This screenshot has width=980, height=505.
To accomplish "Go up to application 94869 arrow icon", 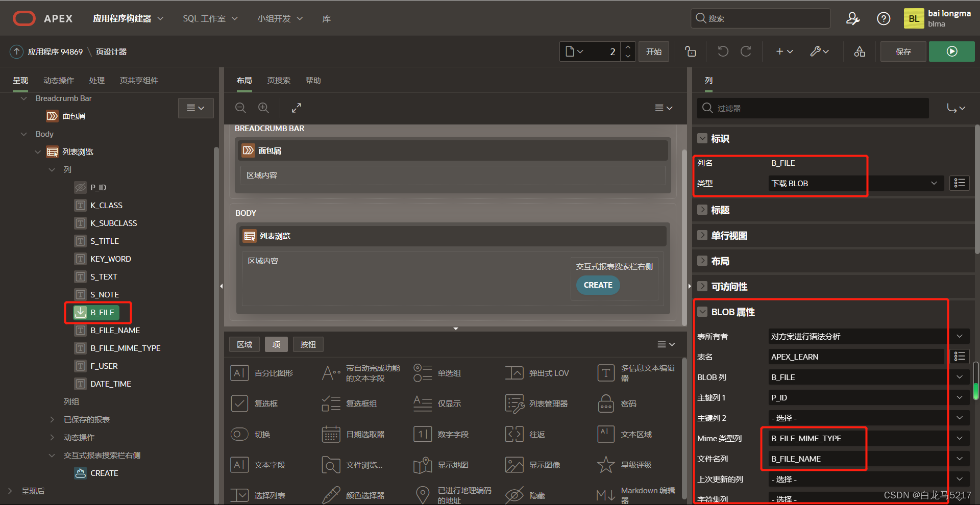I will (17, 52).
